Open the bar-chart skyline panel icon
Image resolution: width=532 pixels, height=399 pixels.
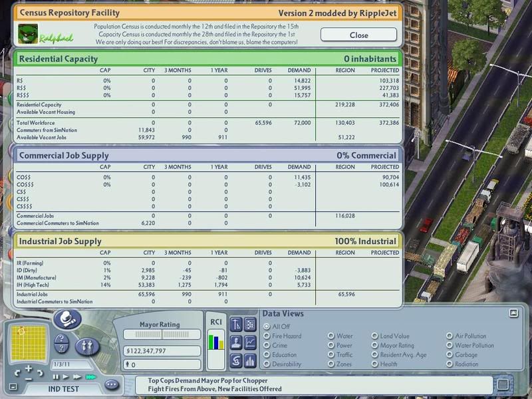(250, 360)
